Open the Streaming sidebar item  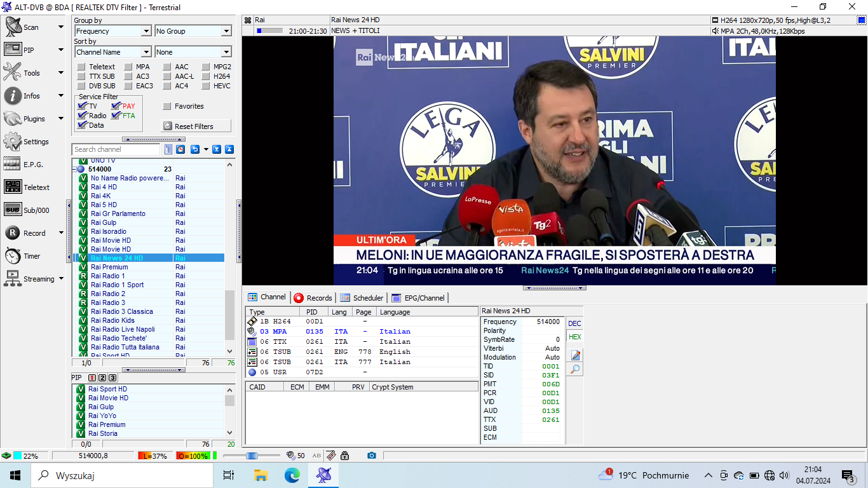pyautogui.click(x=31, y=279)
